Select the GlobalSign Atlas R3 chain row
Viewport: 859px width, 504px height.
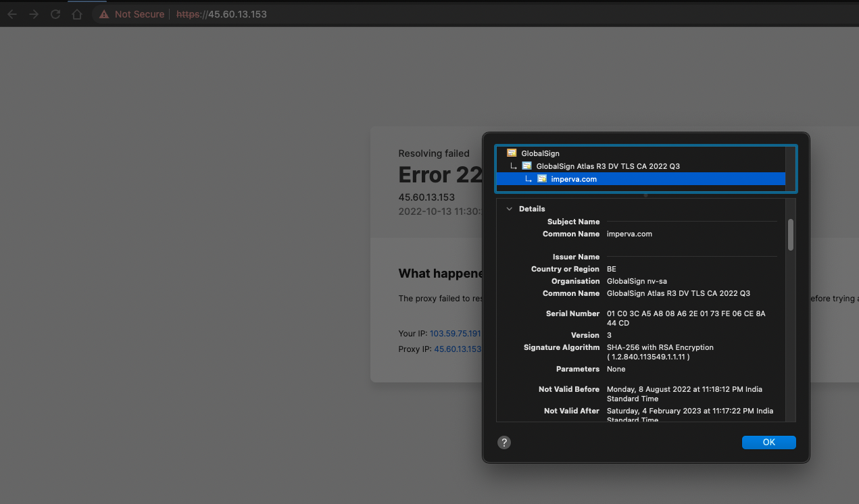608,166
